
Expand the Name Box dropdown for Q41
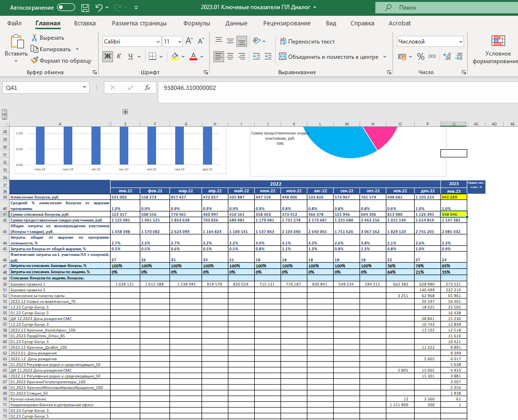85,88
